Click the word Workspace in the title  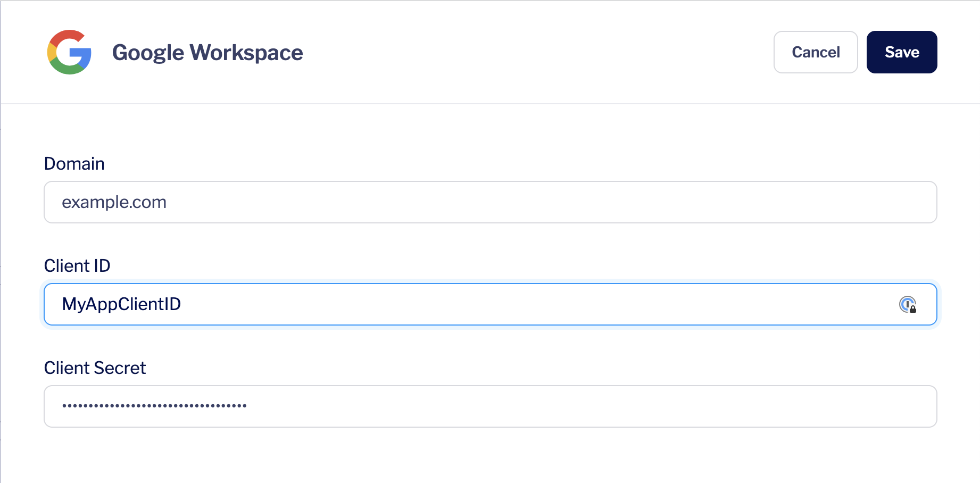246,53
